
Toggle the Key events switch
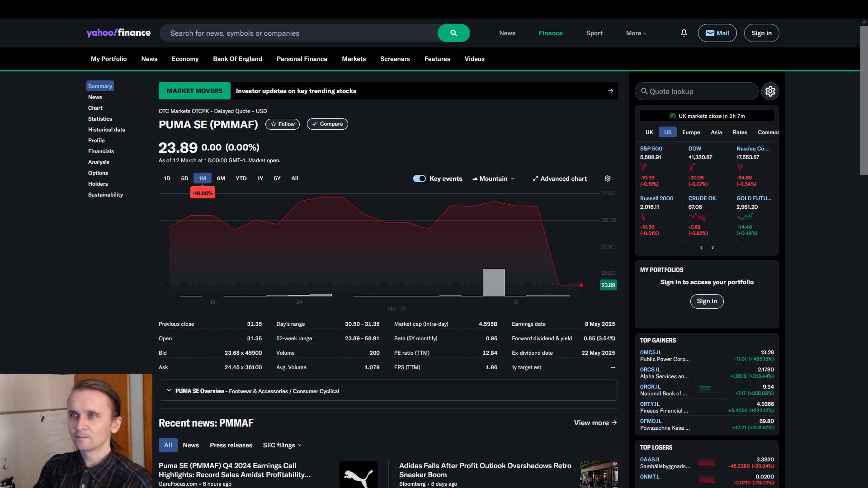tap(419, 178)
